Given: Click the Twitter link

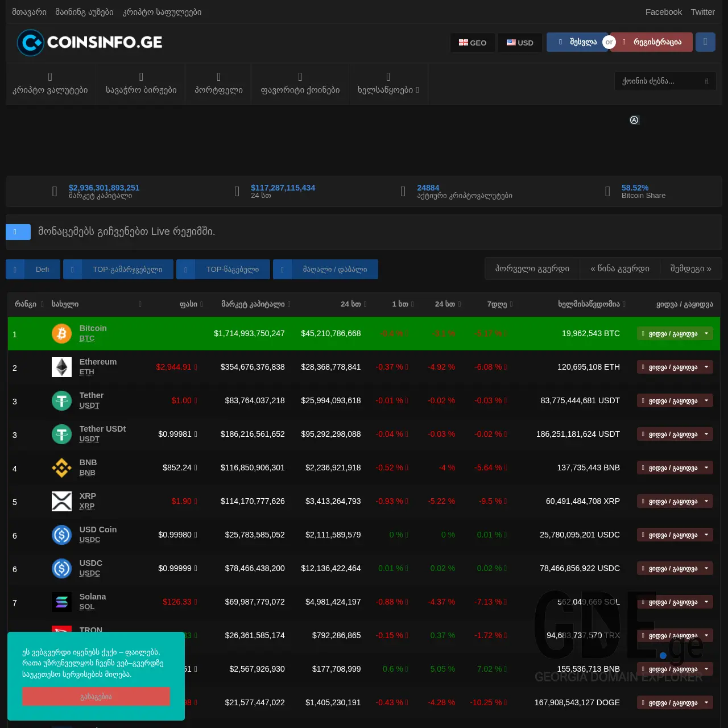Looking at the screenshot, I should [702, 11].
